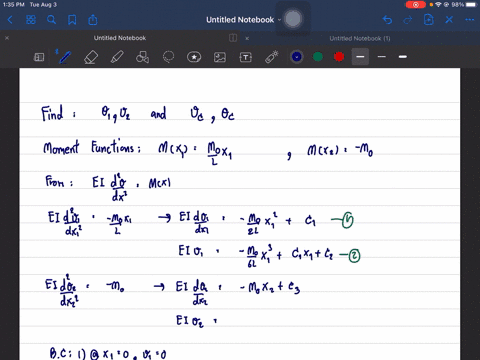The width and height of the screenshot is (480, 360).
Task: Choose the green pen color
Action: pyautogui.click(x=318, y=57)
